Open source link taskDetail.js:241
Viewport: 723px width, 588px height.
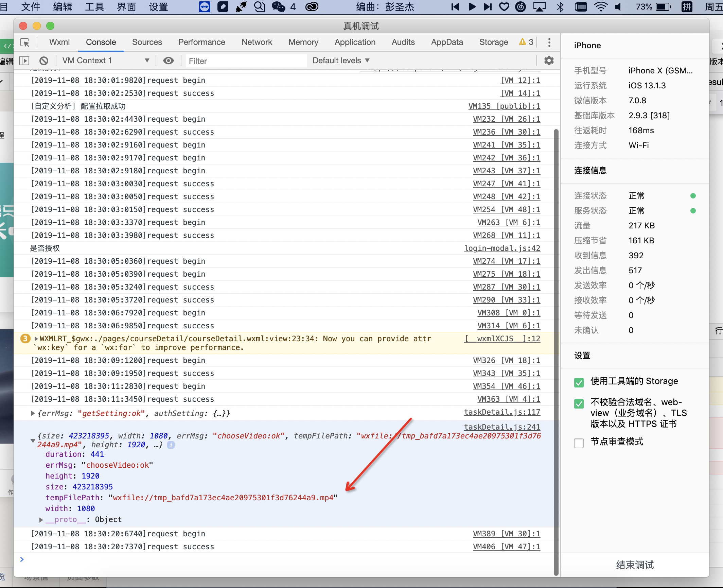click(502, 427)
